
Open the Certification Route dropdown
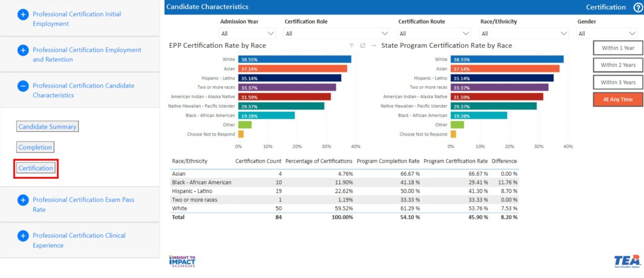point(434,34)
